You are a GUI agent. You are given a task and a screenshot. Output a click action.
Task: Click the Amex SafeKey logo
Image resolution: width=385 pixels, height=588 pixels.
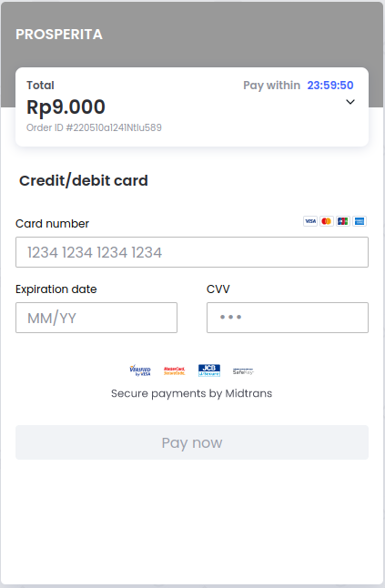243,371
